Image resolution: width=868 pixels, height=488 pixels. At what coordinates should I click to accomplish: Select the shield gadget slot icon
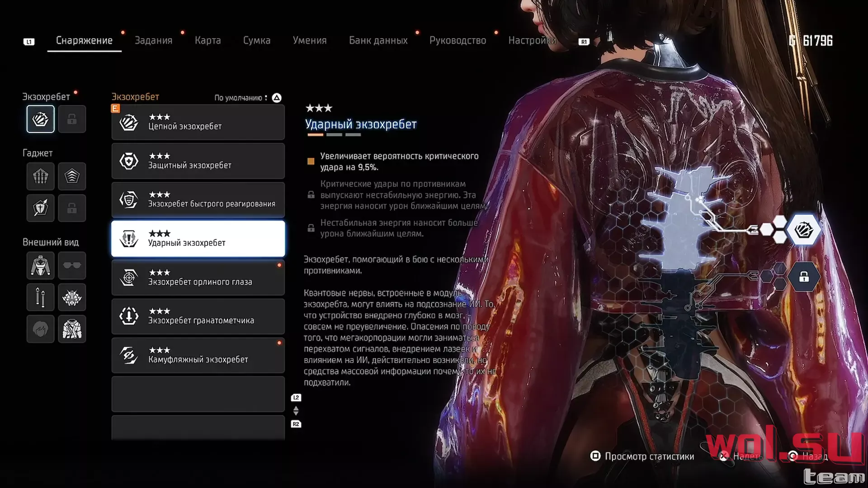[40, 208]
